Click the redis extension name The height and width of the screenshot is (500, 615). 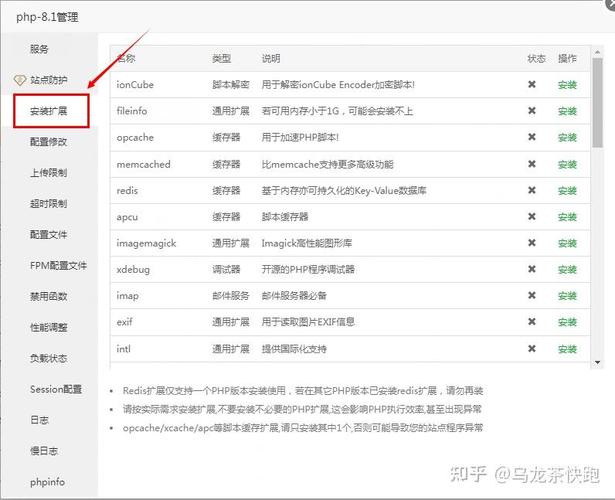127,191
